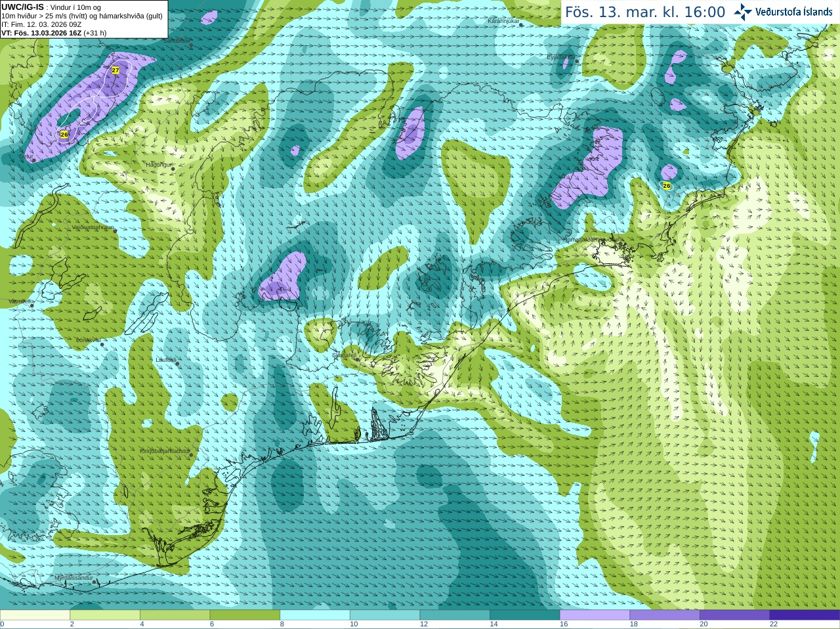Image resolution: width=840 pixels, height=629 pixels.
Task: Select the 16–18 m/s lavender legend color
Action: [595, 615]
